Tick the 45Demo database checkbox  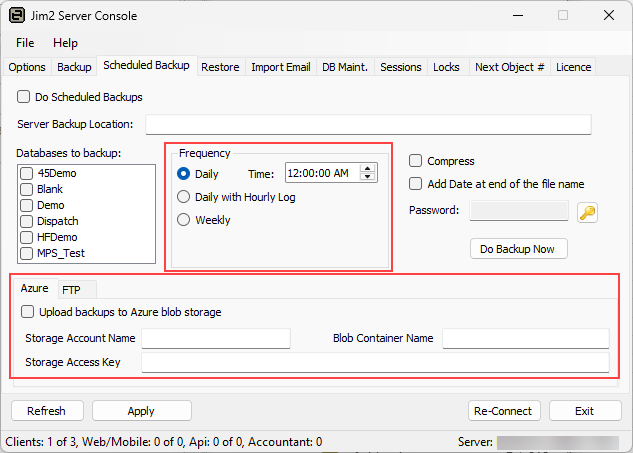(x=27, y=173)
